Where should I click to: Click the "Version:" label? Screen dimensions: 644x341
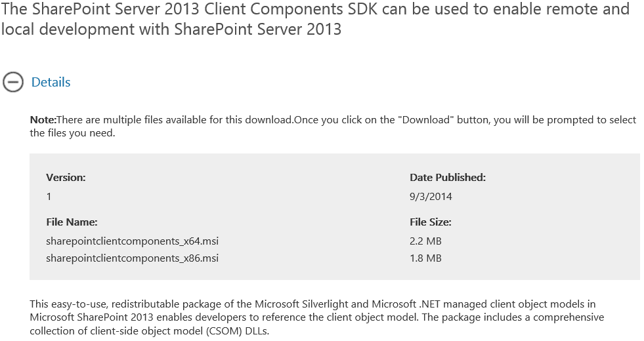[x=66, y=177]
